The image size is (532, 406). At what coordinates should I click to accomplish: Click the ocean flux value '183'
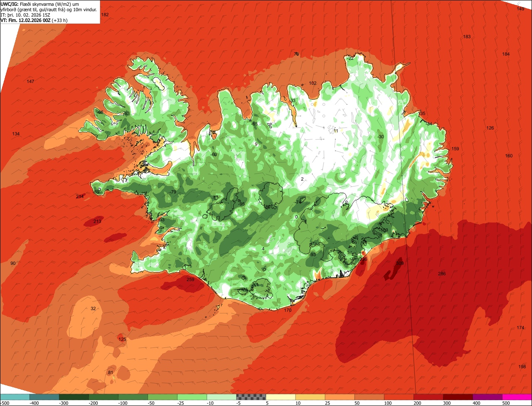coord(467,37)
